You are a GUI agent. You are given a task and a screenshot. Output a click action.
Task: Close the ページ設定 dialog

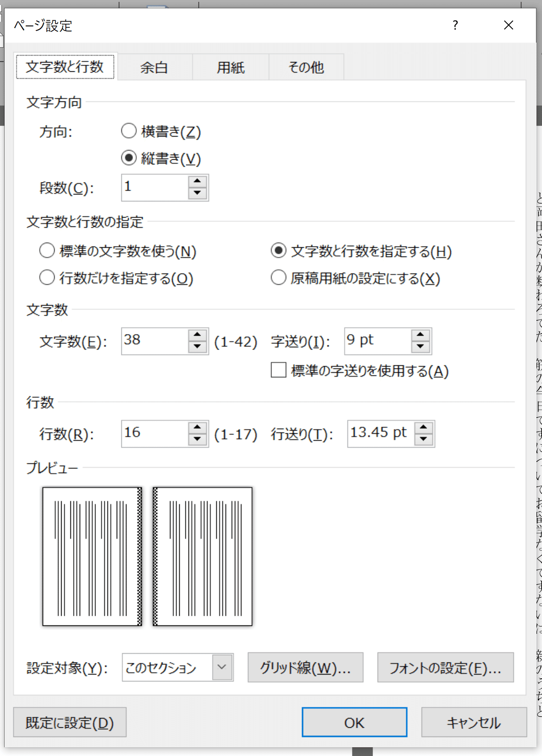(509, 25)
